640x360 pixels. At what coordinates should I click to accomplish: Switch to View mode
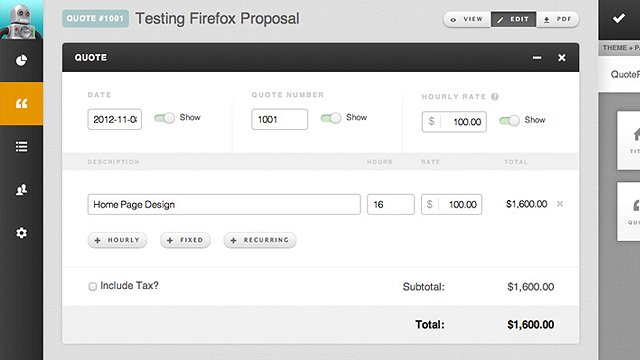click(x=467, y=19)
